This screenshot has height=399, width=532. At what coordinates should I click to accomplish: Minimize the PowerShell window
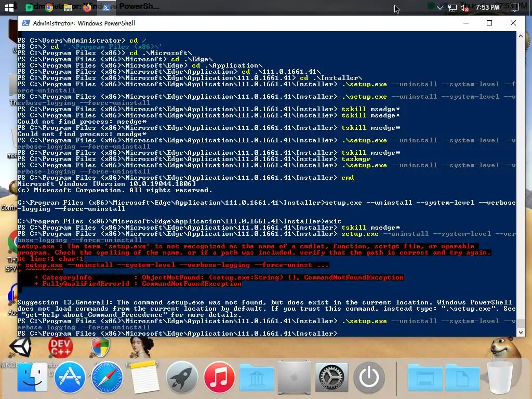[x=466, y=23]
